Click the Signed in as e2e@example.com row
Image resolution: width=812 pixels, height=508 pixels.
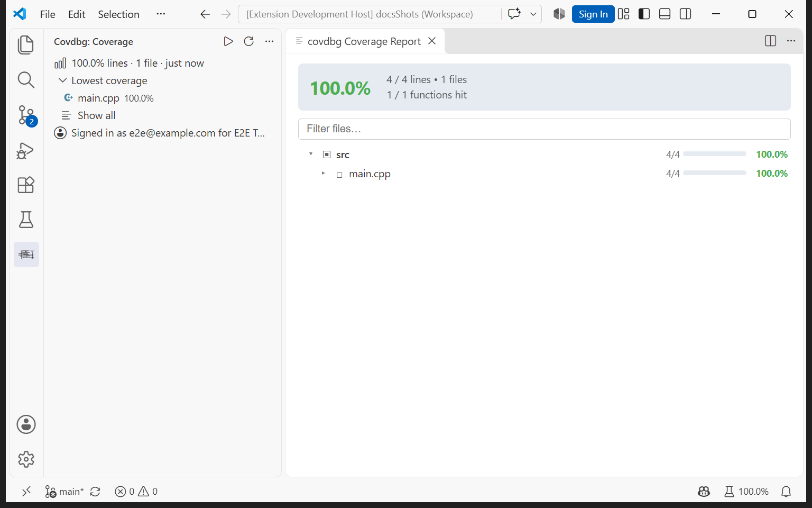[x=163, y=133]
